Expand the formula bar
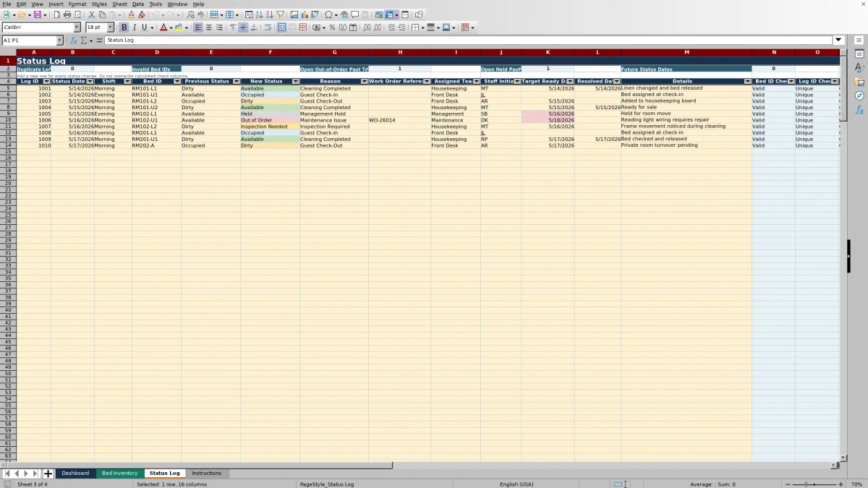The image size is (868, 488). click(x=838, y=40)
